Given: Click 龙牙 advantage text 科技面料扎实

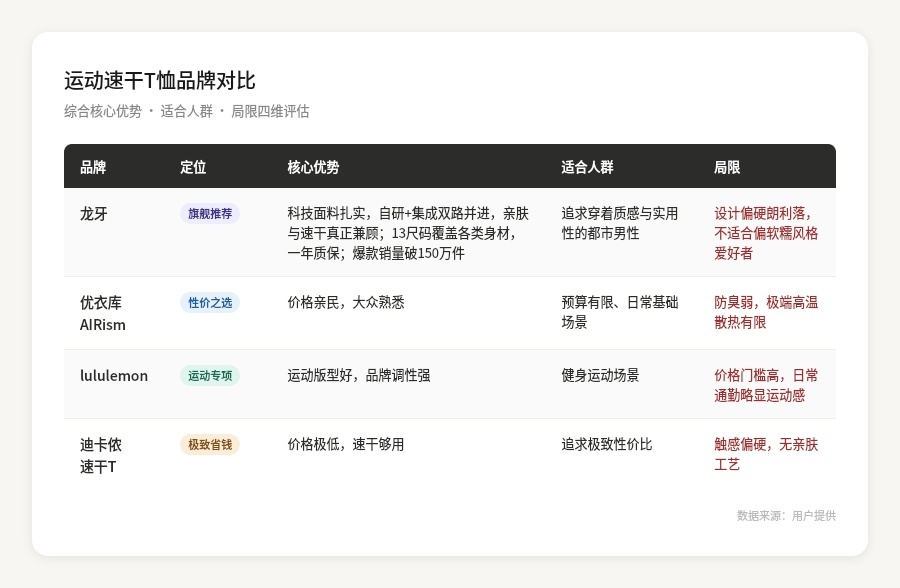Looking at the screenshot, I should pyautogui.click(x=326, y=214).
